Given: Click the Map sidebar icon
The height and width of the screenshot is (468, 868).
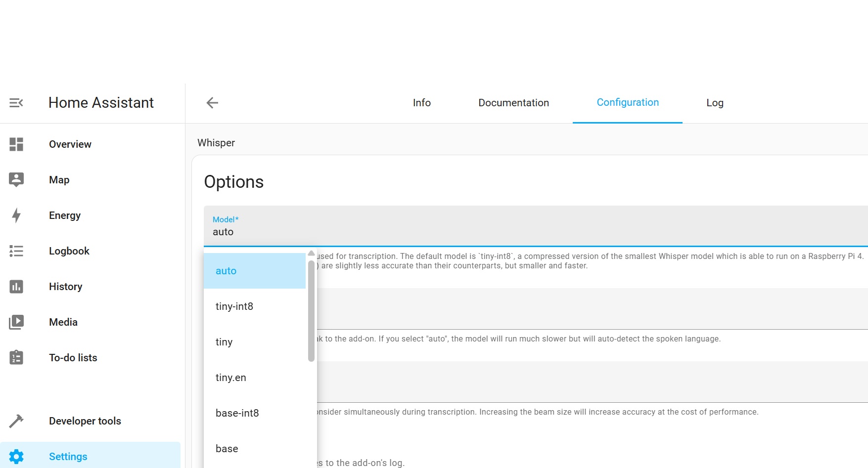Looking at the screenshot, I should [x=16, y=180].
